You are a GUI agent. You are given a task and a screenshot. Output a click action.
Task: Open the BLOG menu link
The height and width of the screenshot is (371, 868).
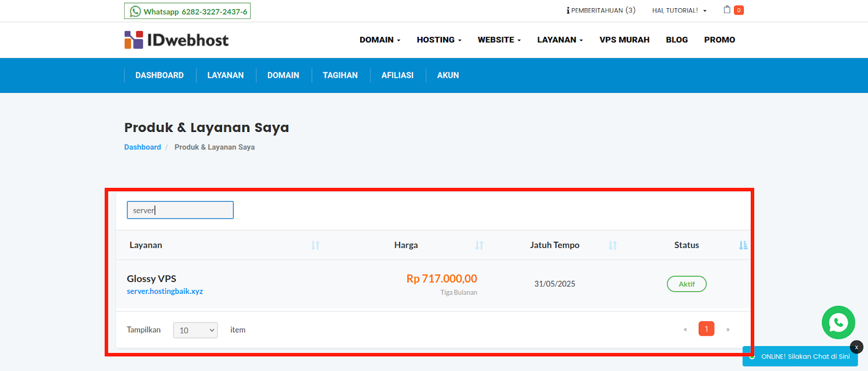point(676,40)
